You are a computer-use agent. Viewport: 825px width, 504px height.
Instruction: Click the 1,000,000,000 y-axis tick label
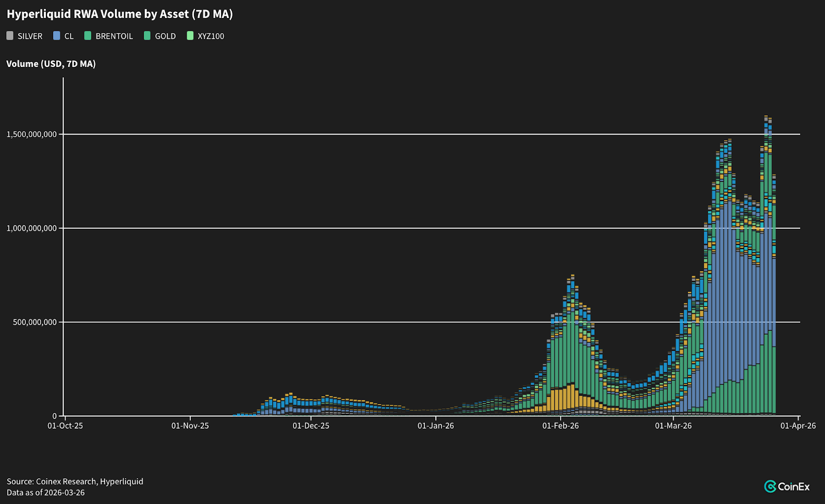coord(31,228)
